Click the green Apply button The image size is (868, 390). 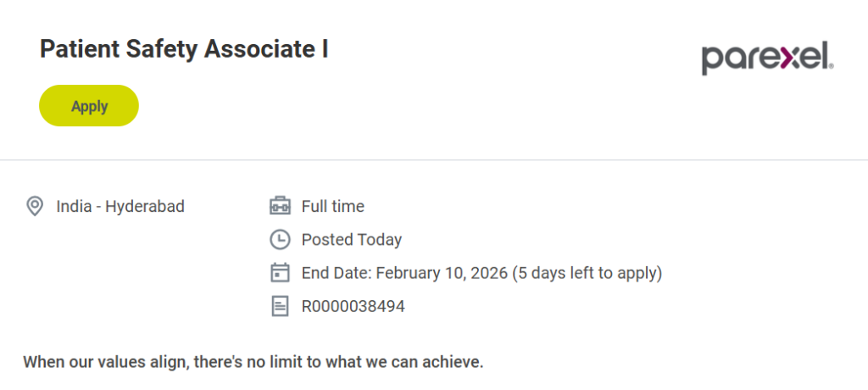[x=89, y=106]
